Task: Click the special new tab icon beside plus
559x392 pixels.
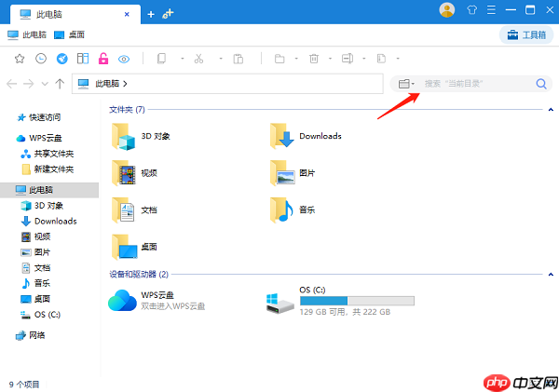Action: tap(168, 14)
